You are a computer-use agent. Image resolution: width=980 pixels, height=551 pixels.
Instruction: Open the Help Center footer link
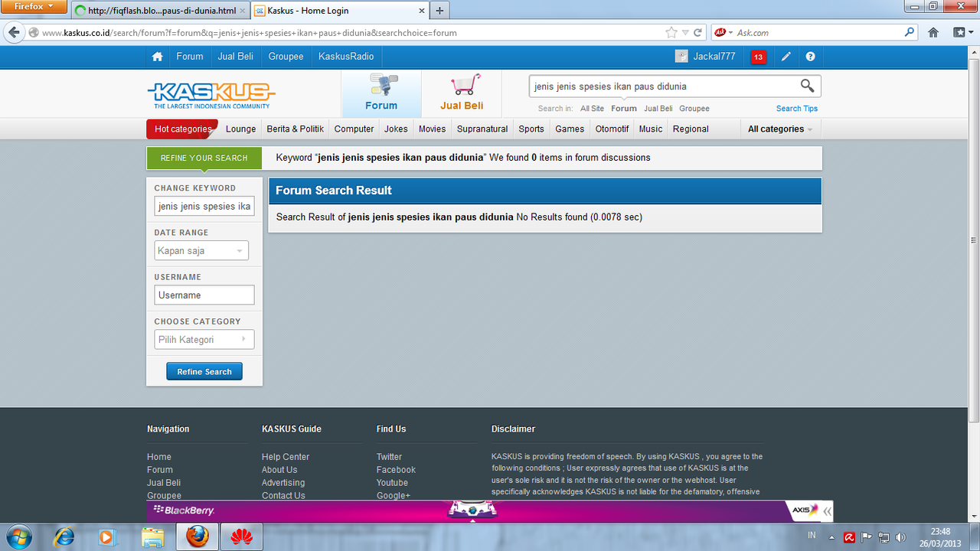click(x=286, y=457)
